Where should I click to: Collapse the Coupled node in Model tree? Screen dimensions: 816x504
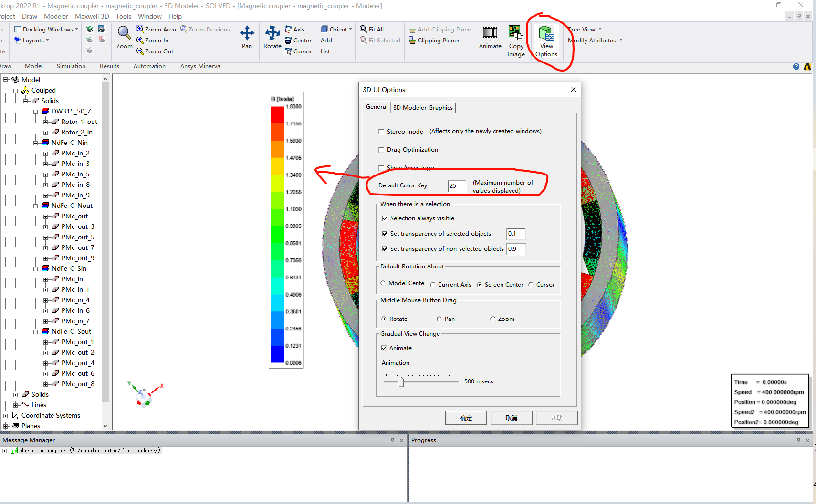[x=16, y=90]
